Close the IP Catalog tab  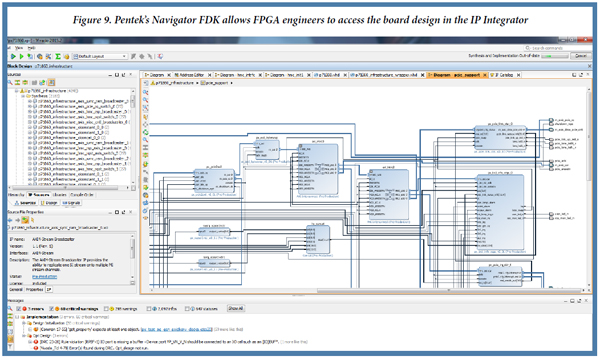click(x=518, y=75)
